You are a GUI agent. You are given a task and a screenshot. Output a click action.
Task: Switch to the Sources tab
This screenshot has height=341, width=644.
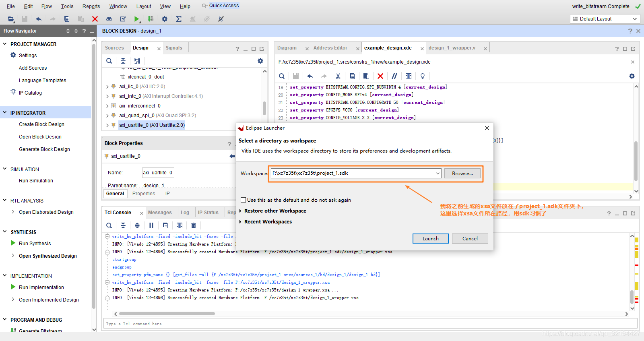click(114, 48)
